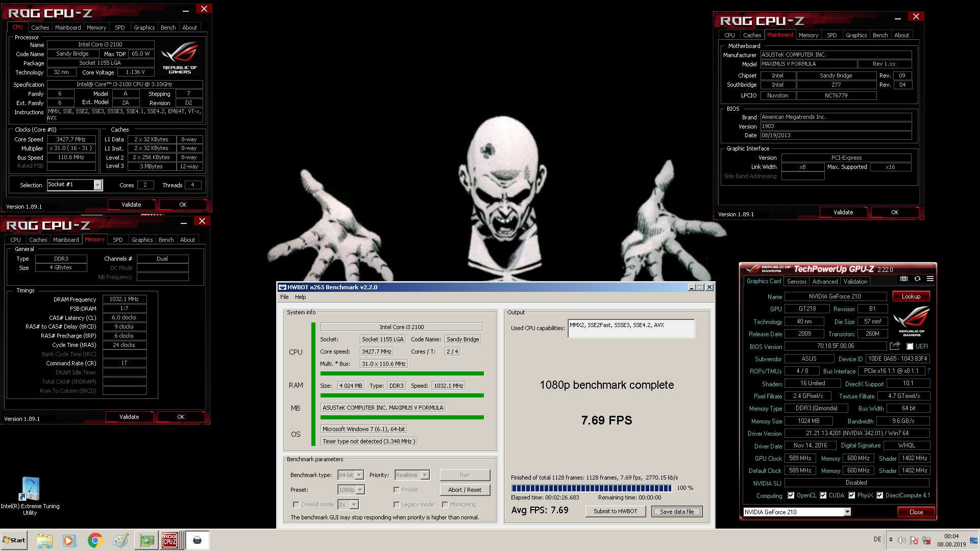The height and width of the screenshot is (551, 980).
Task: Click the HWBOT x265 window title icon
Action: tap(282, 287)
